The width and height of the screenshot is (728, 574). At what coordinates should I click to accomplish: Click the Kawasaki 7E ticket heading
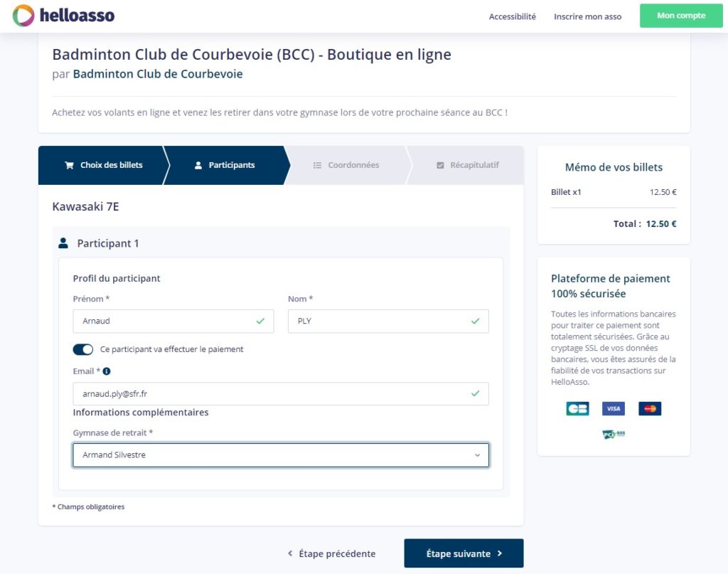click(x=85, y=207)
